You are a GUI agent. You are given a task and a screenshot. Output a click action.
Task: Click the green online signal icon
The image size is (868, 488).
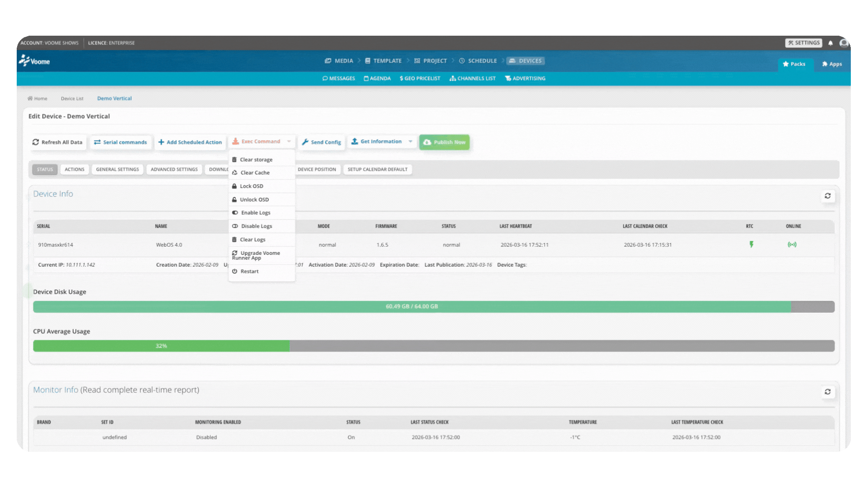click(x=792, y=244)
